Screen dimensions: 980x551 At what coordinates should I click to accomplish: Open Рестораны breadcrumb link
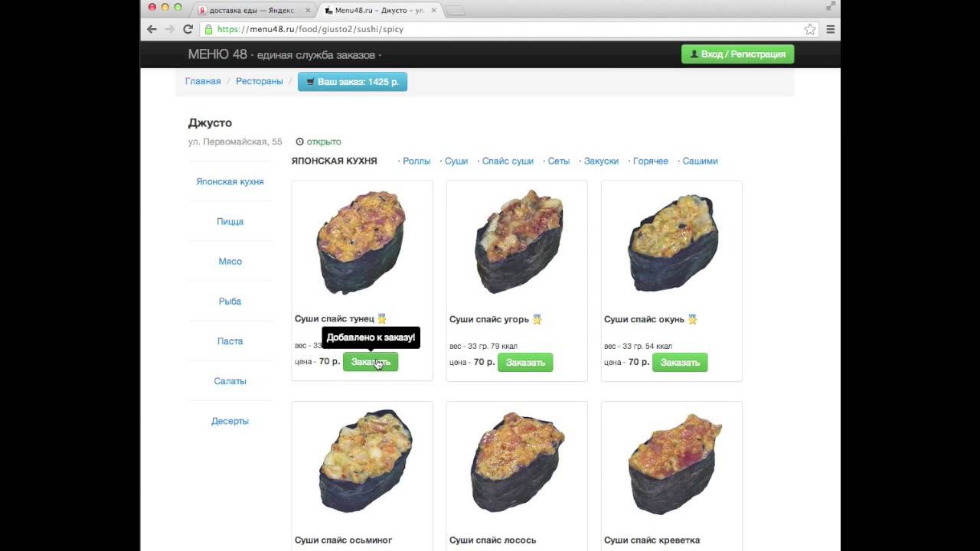point(260,81)
